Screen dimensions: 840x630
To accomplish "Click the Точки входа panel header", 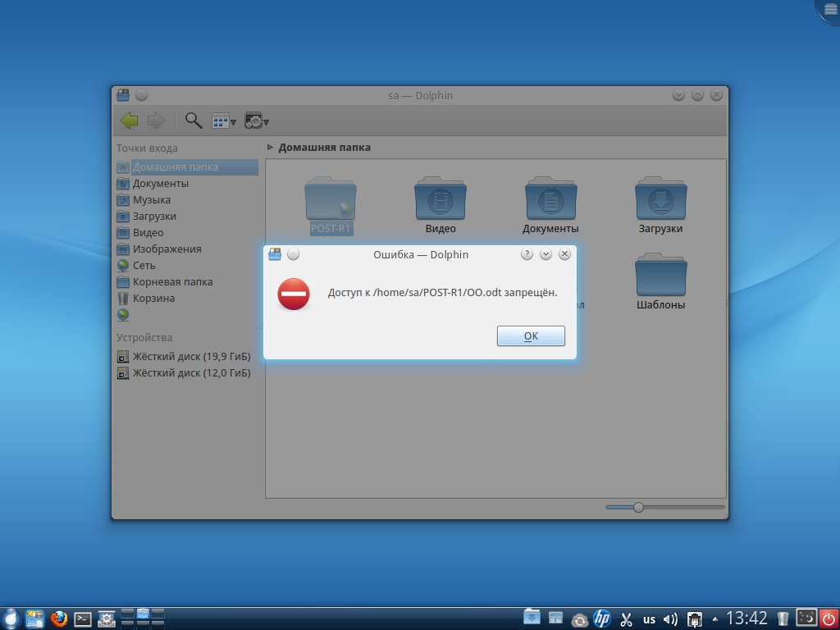I will pyautogui.click(x=147, y=148).
